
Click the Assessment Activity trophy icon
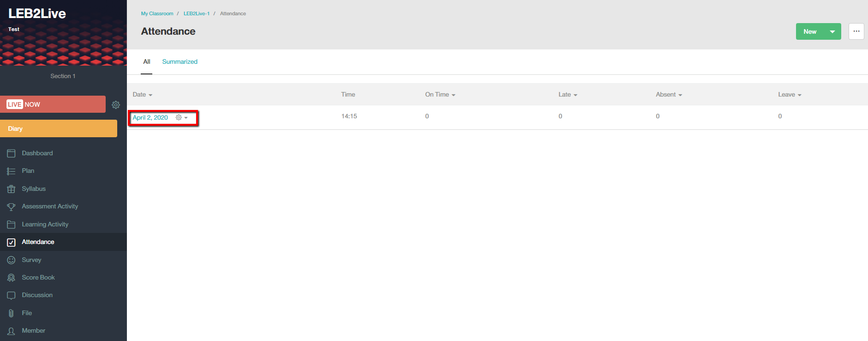click(11, 207)
